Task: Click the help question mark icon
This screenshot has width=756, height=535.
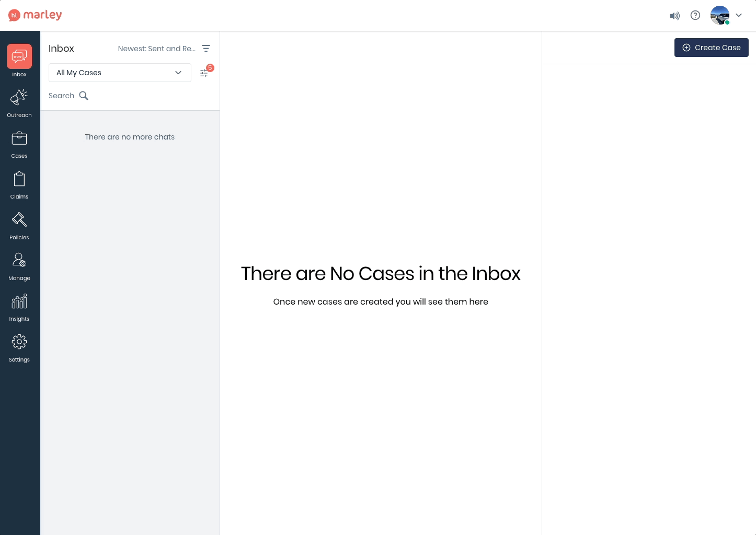Action: point(695,16)
